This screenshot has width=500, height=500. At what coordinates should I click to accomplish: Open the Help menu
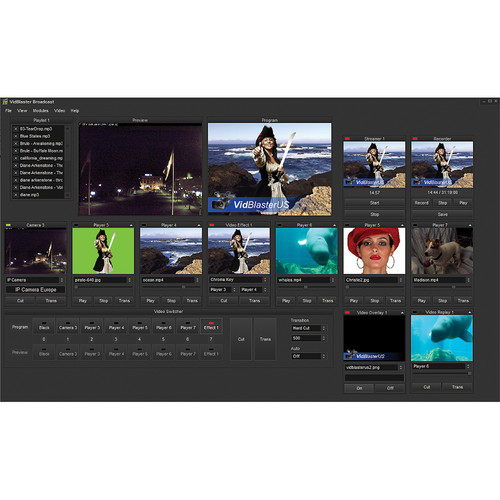tap(75, 111)
